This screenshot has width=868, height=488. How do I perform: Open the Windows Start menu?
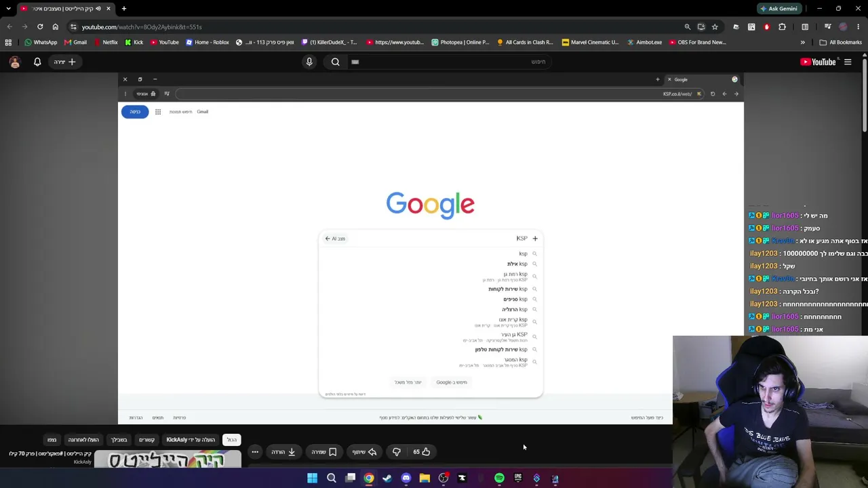pyautogui.click(x=312, y=479)
